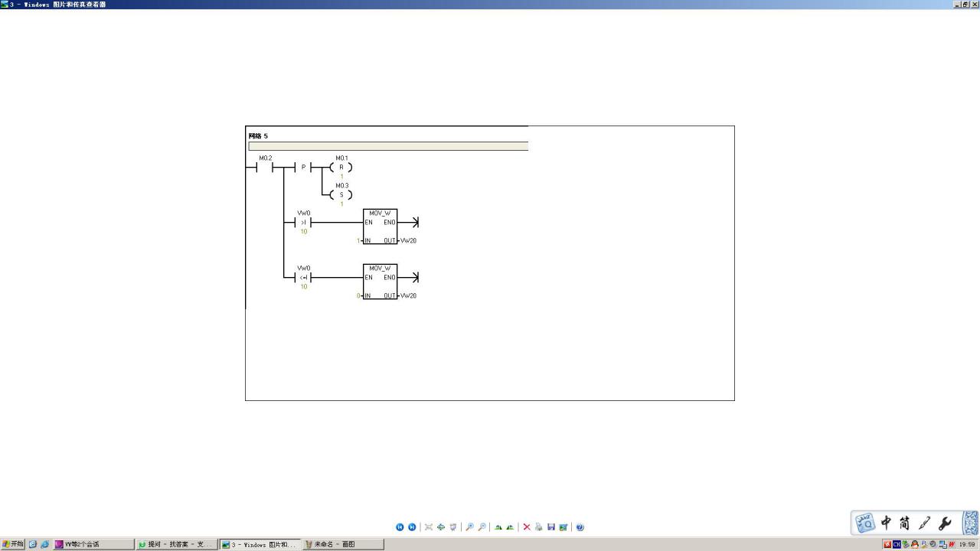The width and height of the screenshot is (980, 551).
Task: Click the lower MOV_W block
Action: tap(381, 282)
